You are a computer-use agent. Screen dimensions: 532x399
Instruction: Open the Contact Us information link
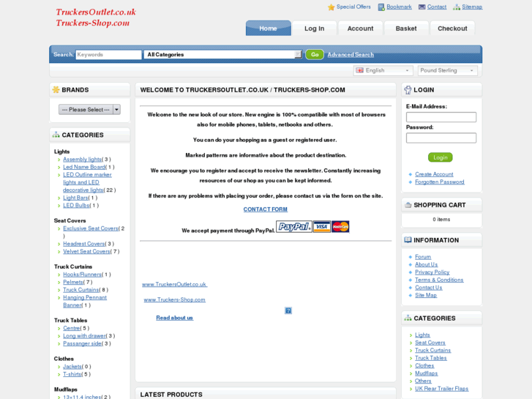click(429, 287)
